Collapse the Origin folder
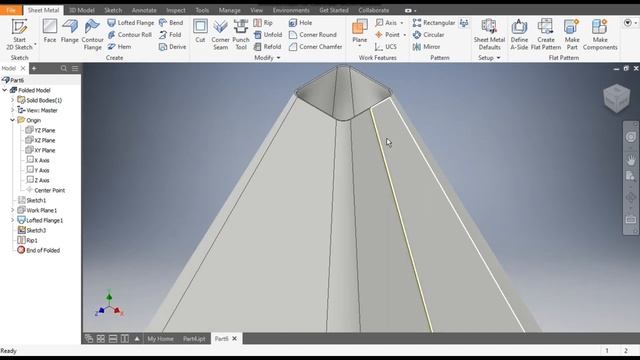The height and width of the screenshot is (360, 640). (13, 120)
